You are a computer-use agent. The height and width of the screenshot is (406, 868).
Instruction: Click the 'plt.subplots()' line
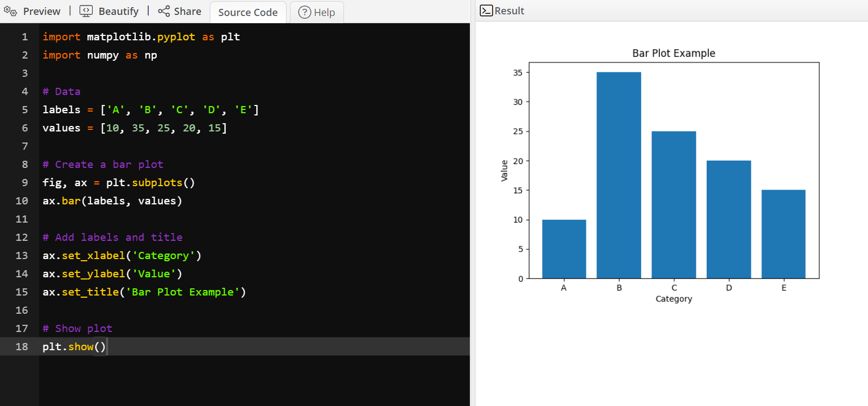(x=119, y=183)
